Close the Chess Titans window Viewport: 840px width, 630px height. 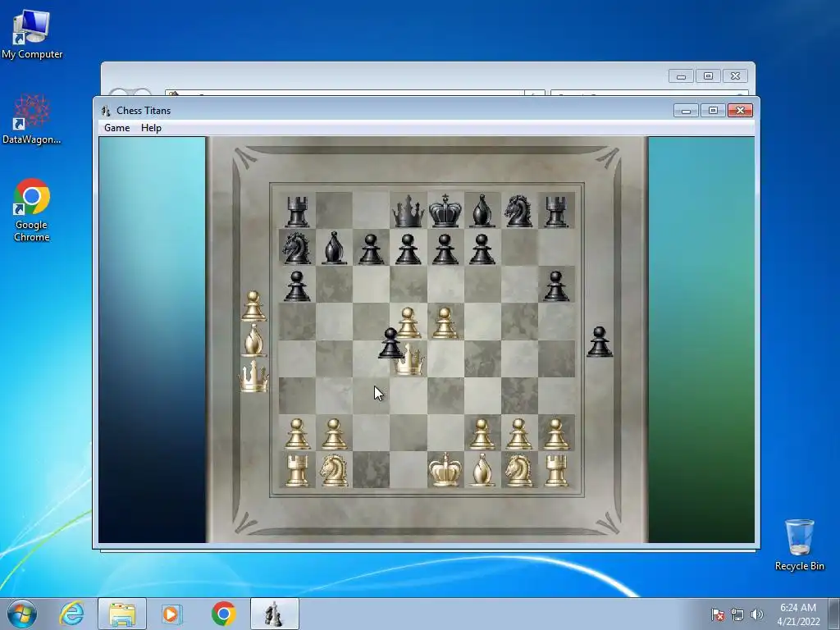(741, 111)
